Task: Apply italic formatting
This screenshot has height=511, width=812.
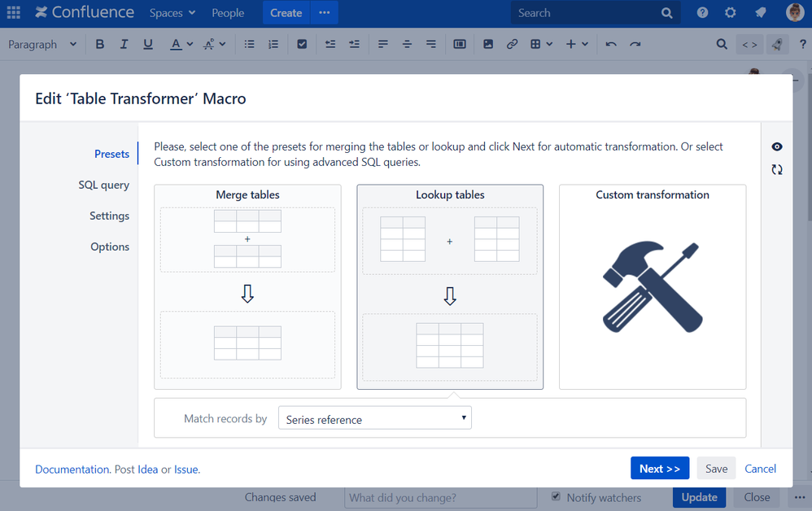Action: tap(124, 44)
